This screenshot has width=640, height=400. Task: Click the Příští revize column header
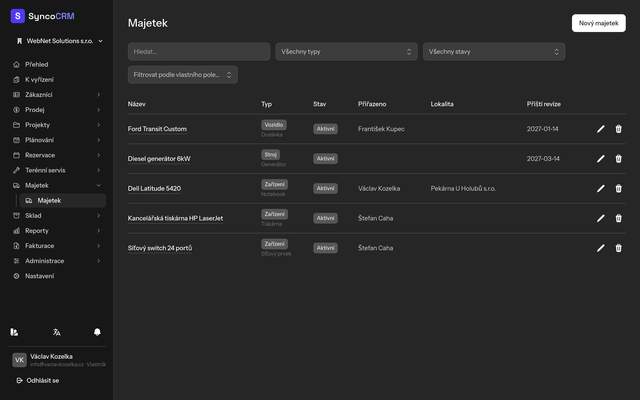tap(544, 104)
